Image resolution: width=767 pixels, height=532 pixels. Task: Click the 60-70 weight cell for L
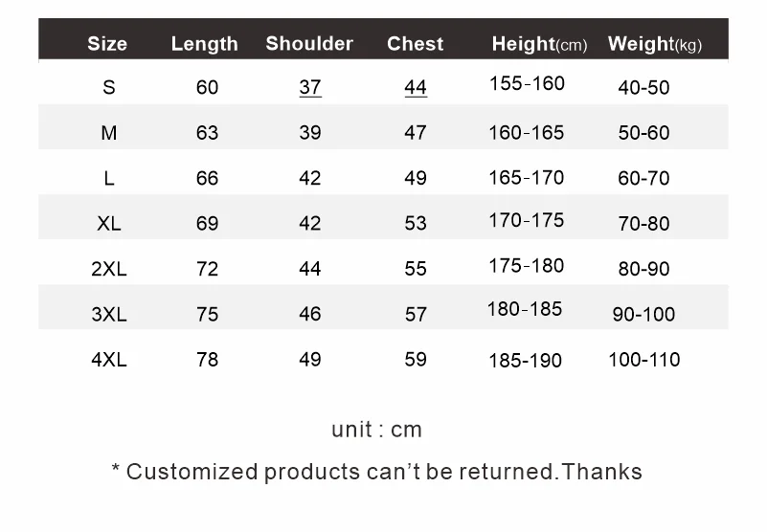pos(643,178)
